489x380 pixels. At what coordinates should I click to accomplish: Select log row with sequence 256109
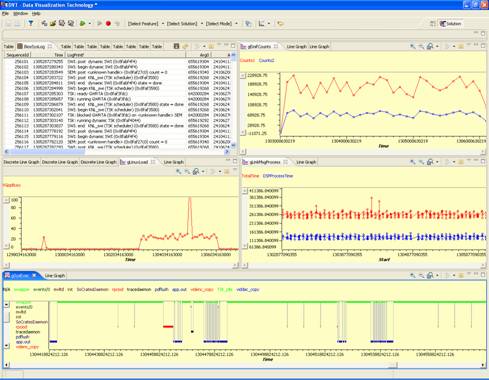coord(117,104)
